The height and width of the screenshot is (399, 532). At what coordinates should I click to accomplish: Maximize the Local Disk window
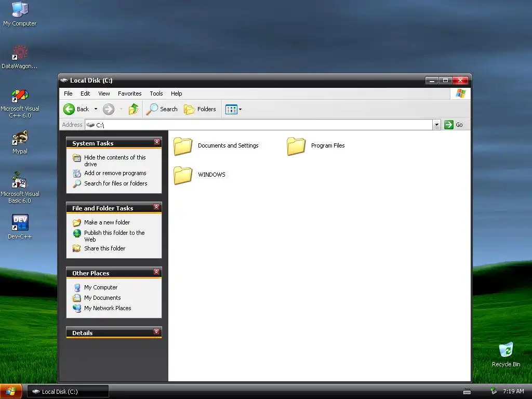(x=445, y=81)
